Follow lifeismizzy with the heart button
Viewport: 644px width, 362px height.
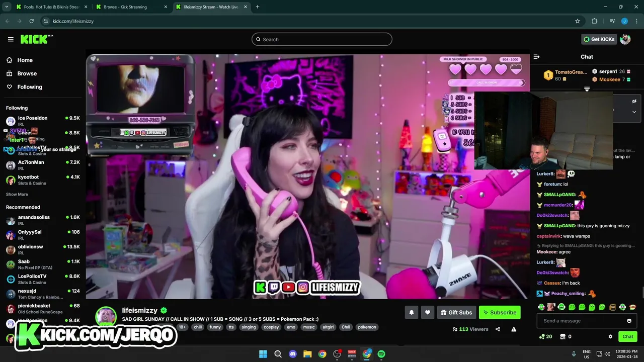[428, 312]
